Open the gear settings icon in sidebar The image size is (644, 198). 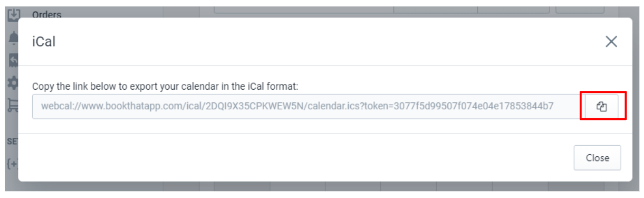[x=13, y=83]
